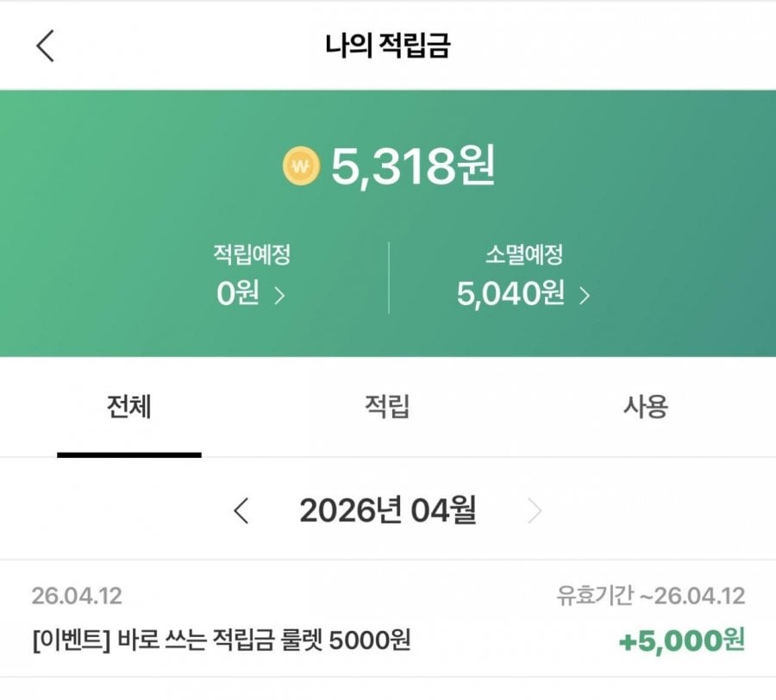Click the 나의 적립금 page title
Image resolution: width=776 pixels, height=700 pixels.
point(388,46)
